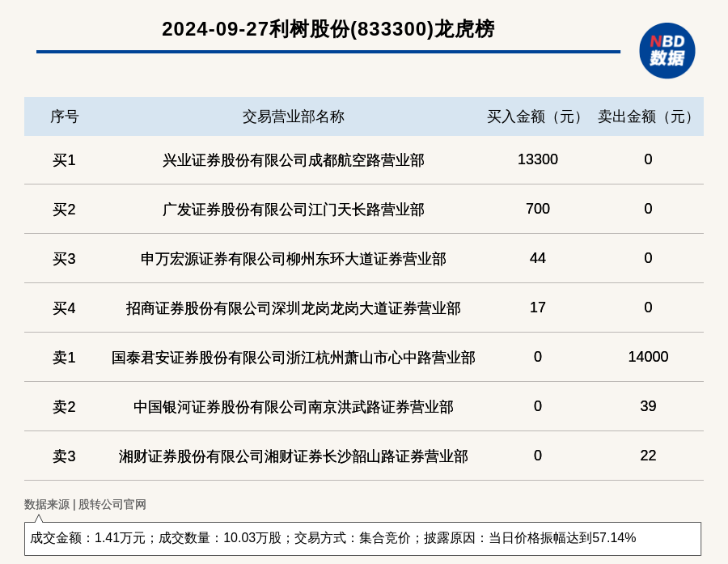Click the 买1 row label
Viewport: 728px width, 564px height.
pos(64,160)
